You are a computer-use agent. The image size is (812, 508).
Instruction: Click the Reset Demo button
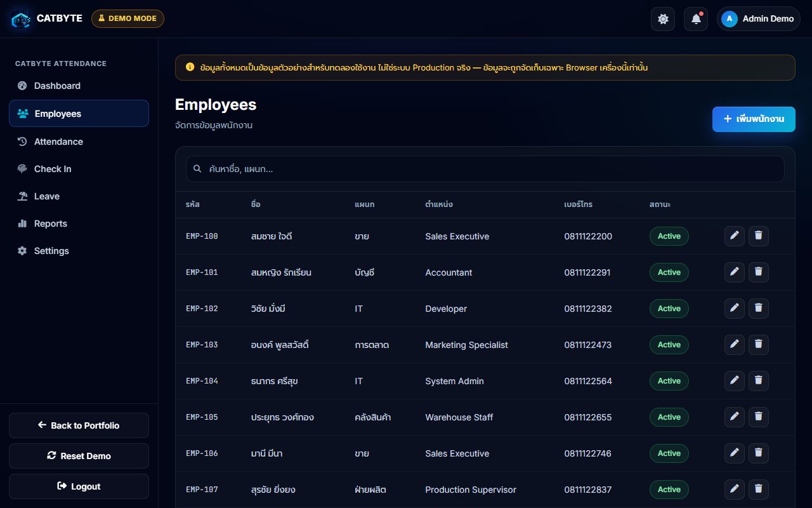click(79, 456)
